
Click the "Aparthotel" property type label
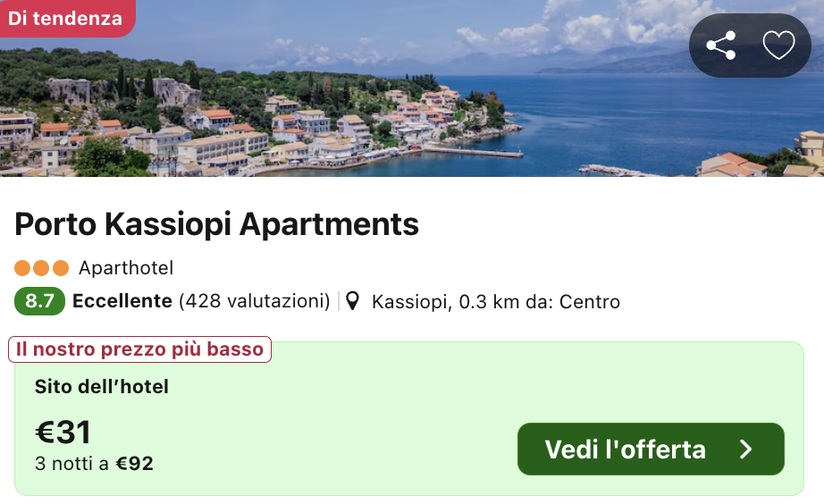(126, 268)
